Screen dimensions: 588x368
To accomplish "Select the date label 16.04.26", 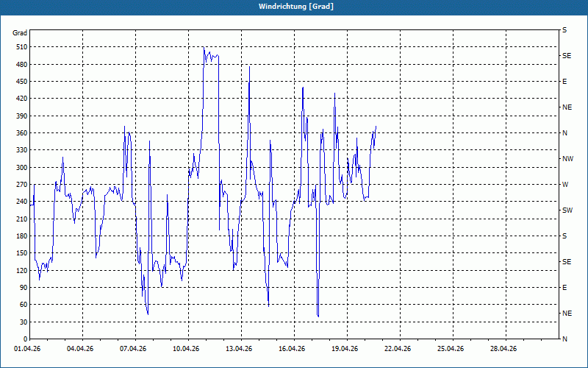I will pos(292,349).
